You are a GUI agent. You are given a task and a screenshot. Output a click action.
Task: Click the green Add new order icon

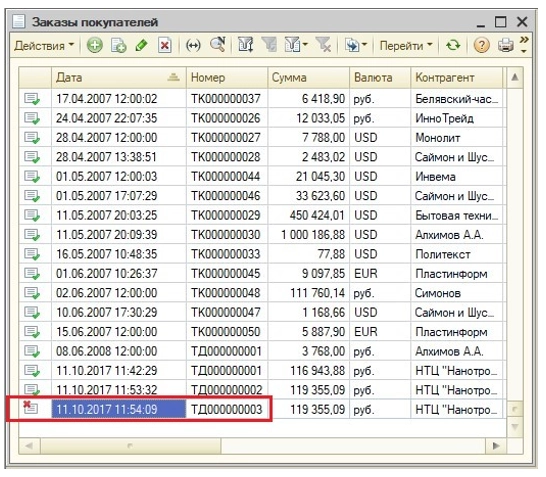pyautogui.click(x=94, y=45)
